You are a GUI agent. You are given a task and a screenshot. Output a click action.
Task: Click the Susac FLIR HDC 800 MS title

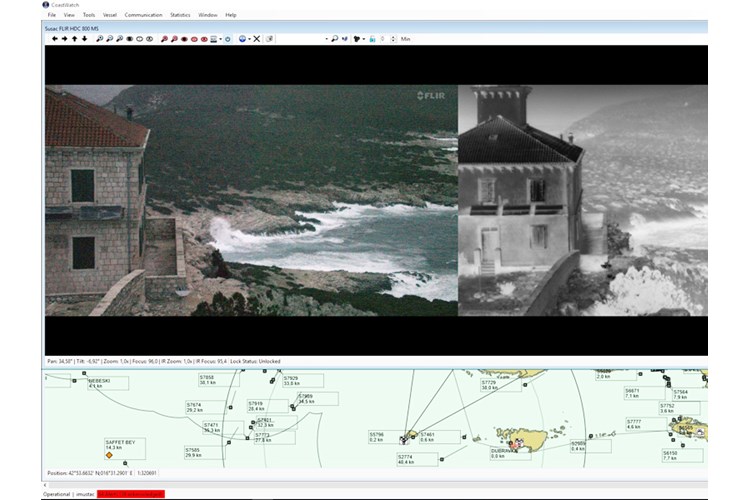point(72,28)
